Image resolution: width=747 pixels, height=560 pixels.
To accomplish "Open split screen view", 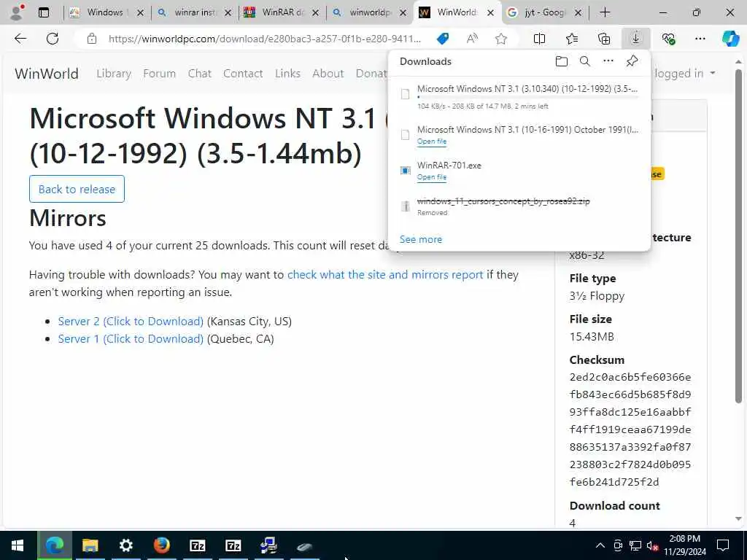I will (x=539, y=39).
